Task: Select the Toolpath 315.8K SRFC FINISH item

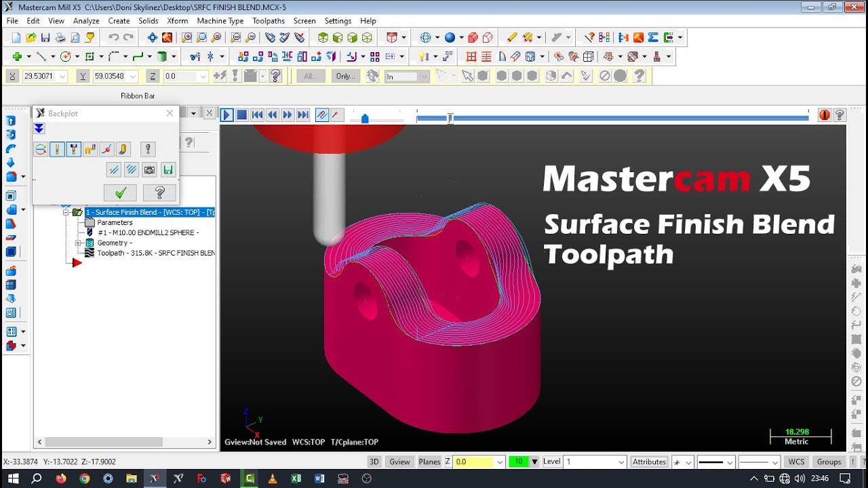Action: click(156, 253)
